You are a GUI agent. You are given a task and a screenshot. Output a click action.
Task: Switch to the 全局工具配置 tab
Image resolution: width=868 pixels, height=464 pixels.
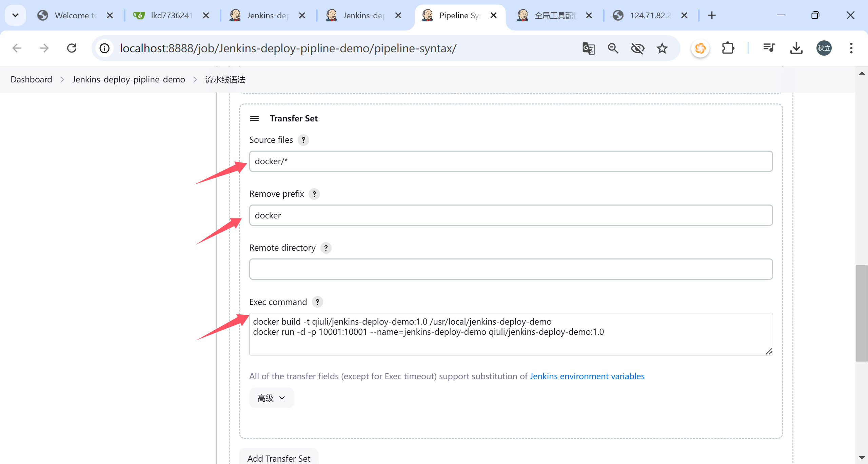554,16
